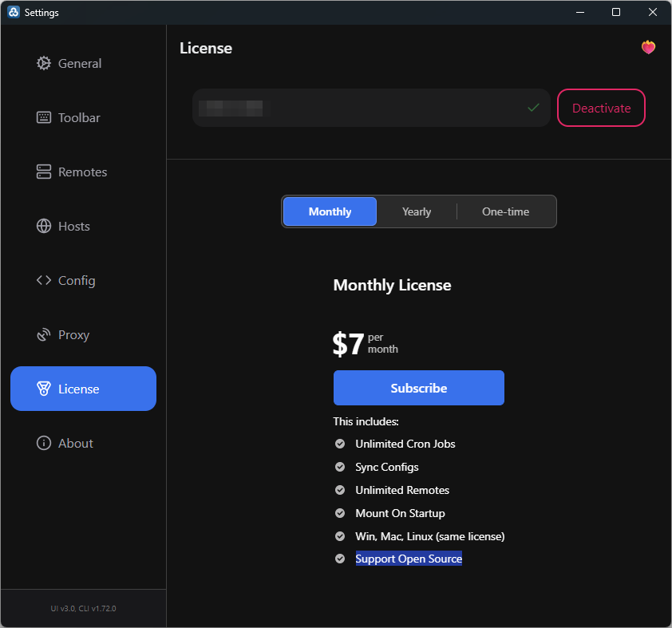Click the Config code brackets icon
Viewport: 672px width, 628px height.
44,280
